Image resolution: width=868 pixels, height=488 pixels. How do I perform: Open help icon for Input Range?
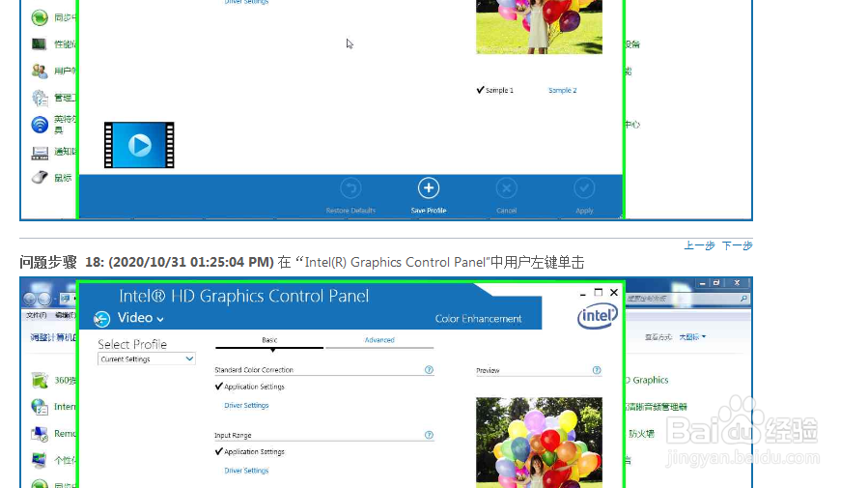[x=429, y=436]
